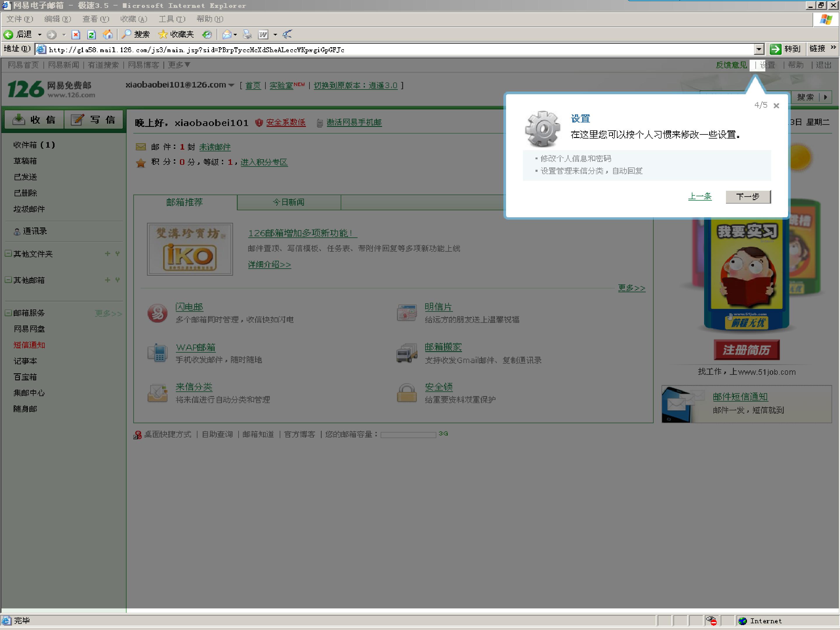Open the 收藏夹 favorites star button

(x=176, y=34)
